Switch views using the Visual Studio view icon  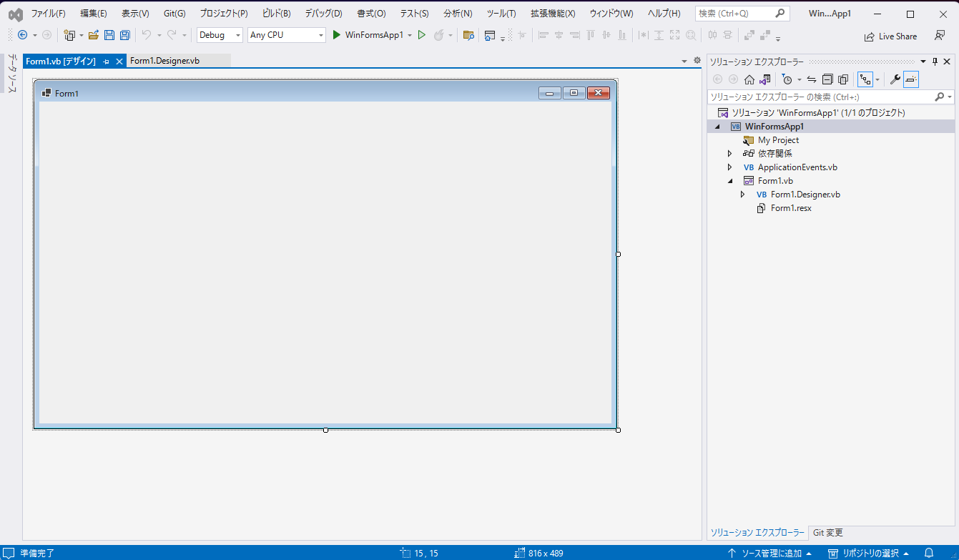click(764, 79)
